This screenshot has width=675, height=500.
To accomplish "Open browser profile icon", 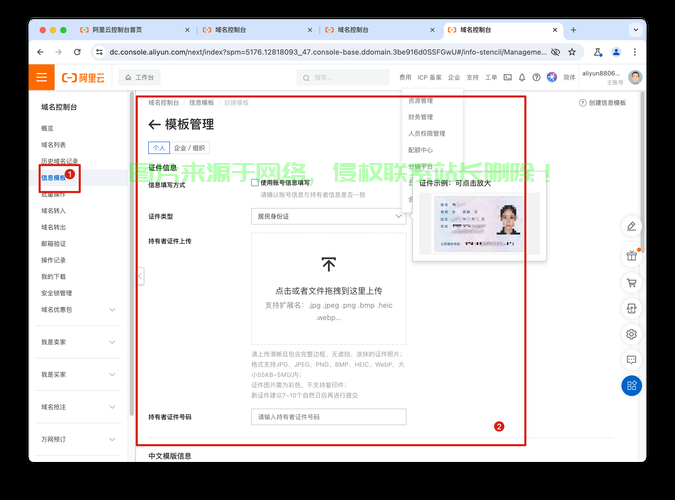I will pos(616,52).
